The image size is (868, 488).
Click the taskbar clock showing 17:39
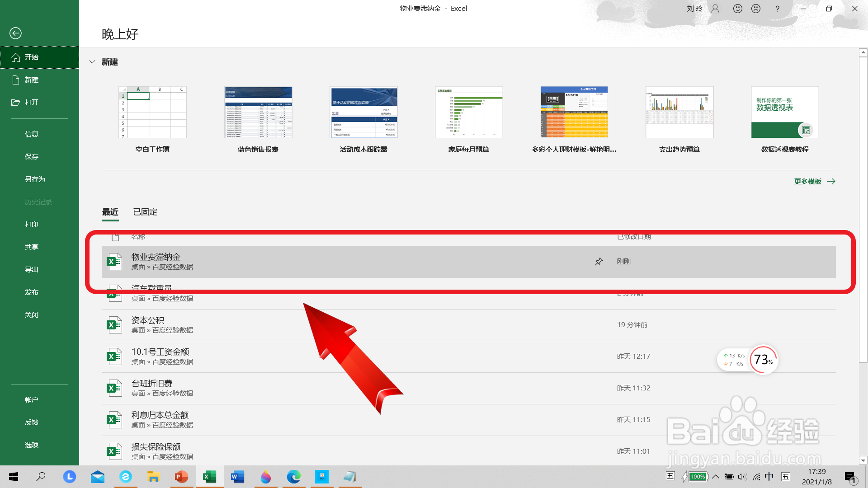[816, 477]
